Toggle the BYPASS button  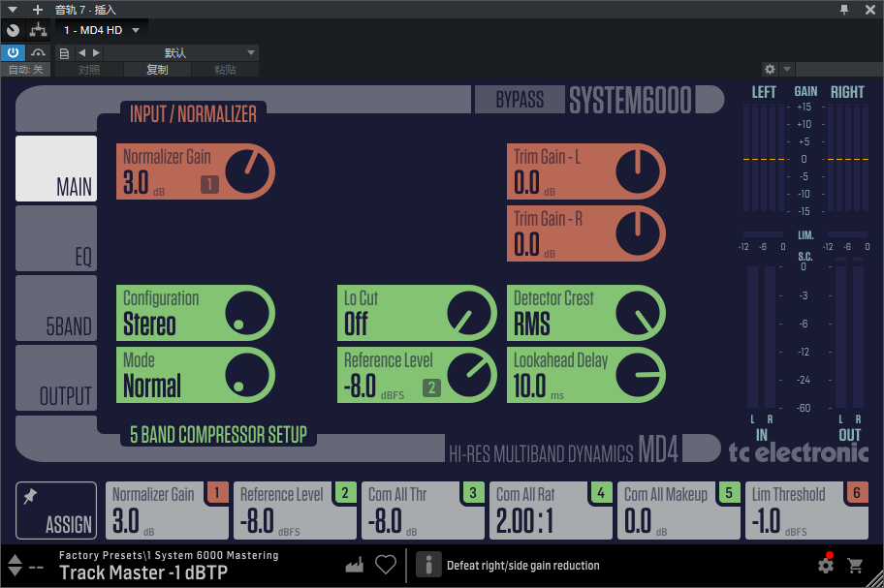pos(520,100)
